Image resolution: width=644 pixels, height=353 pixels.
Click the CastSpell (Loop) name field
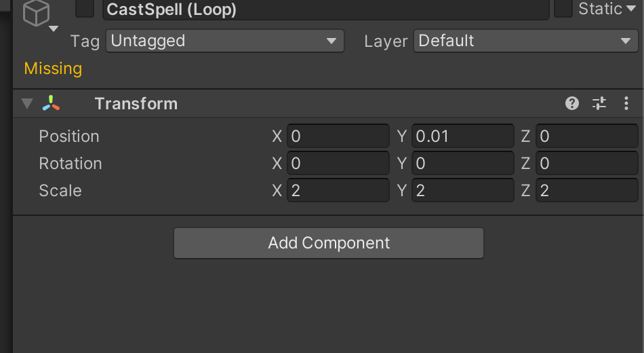[x=325, y=9]
